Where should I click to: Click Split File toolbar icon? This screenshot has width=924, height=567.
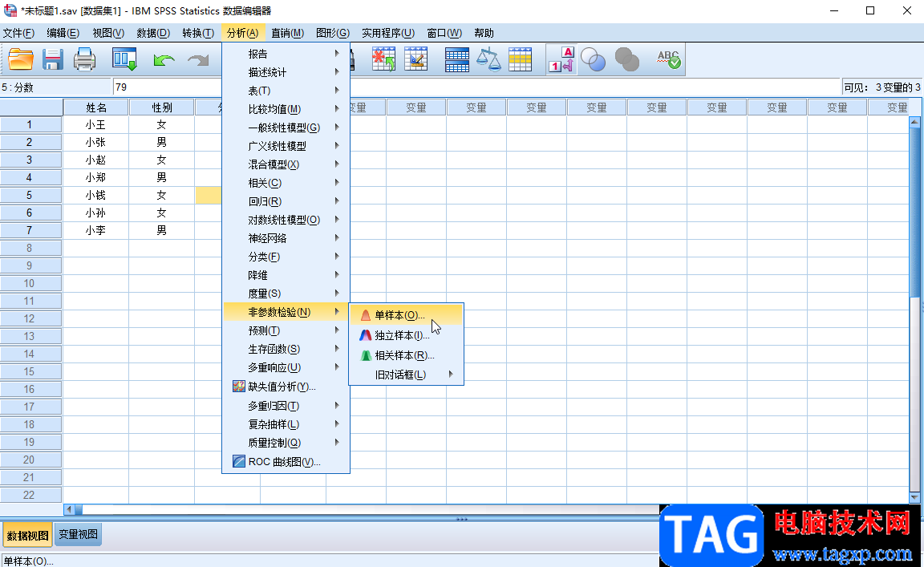click(456, 59)
